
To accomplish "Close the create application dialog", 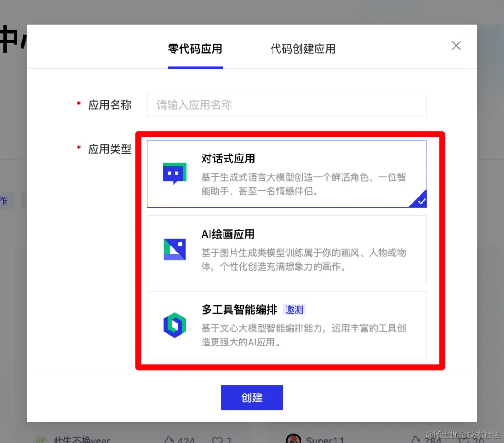I will coord(456,46).
